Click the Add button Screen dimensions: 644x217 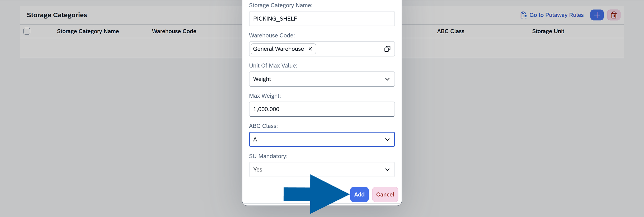click(359, 195)
